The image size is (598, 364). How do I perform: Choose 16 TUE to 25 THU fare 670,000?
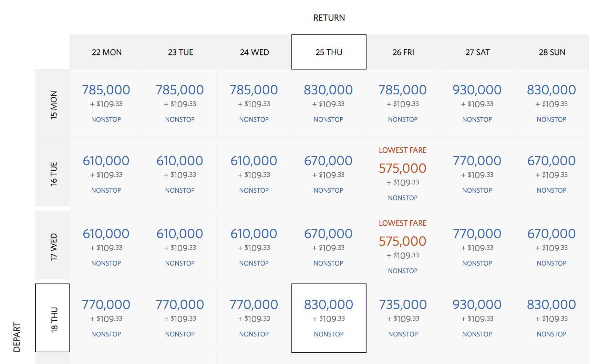click(328, 174)
